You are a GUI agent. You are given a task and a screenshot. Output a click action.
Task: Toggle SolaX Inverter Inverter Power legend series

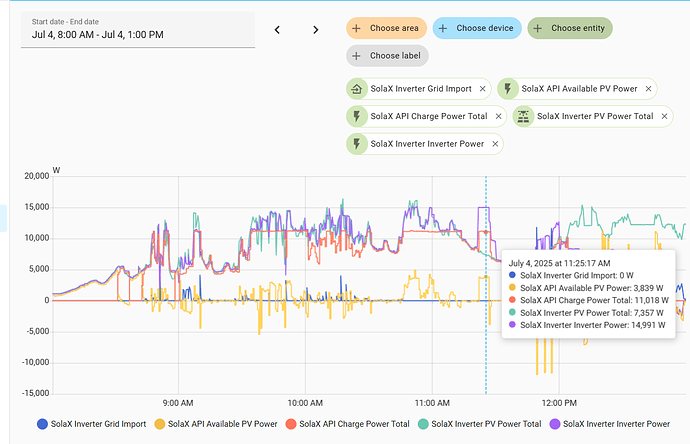(x=610, y=424)
